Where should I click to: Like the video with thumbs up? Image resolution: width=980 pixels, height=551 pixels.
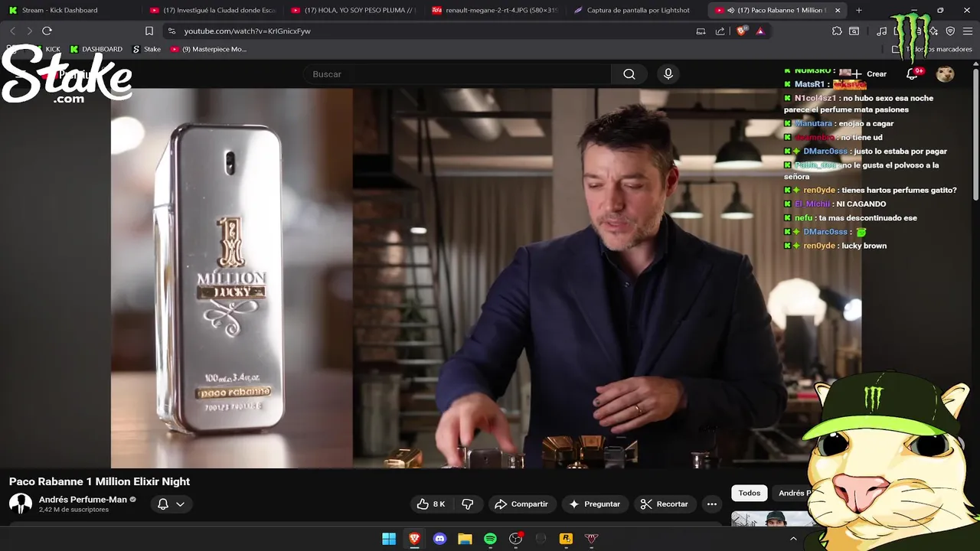(x=431, y=504)
